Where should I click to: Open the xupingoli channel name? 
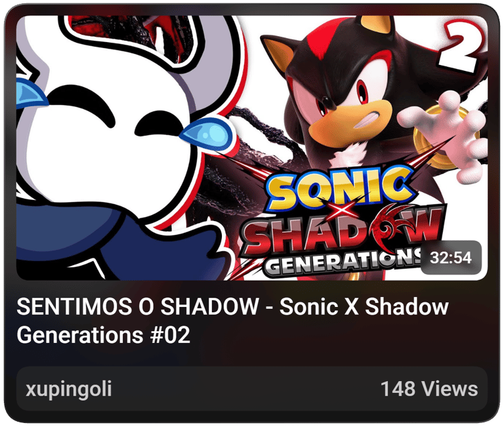[x=68, y=389]
